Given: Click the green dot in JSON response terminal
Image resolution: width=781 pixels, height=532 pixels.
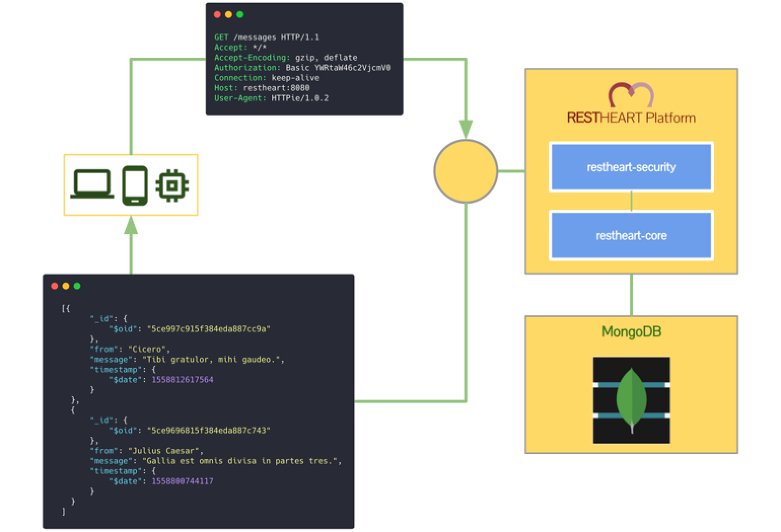Looking at the screenshot, I should [77, 286].
